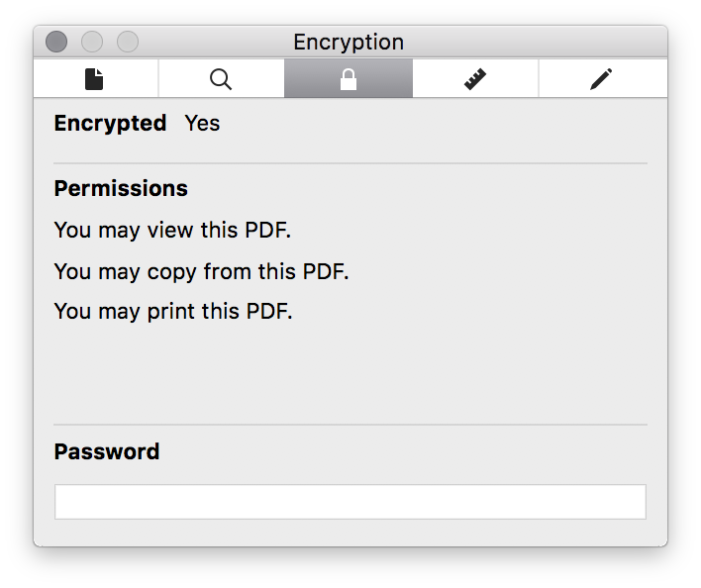Select 'You may copy from this PDF' text
The image size is (701, 588).
coord(202,271)
